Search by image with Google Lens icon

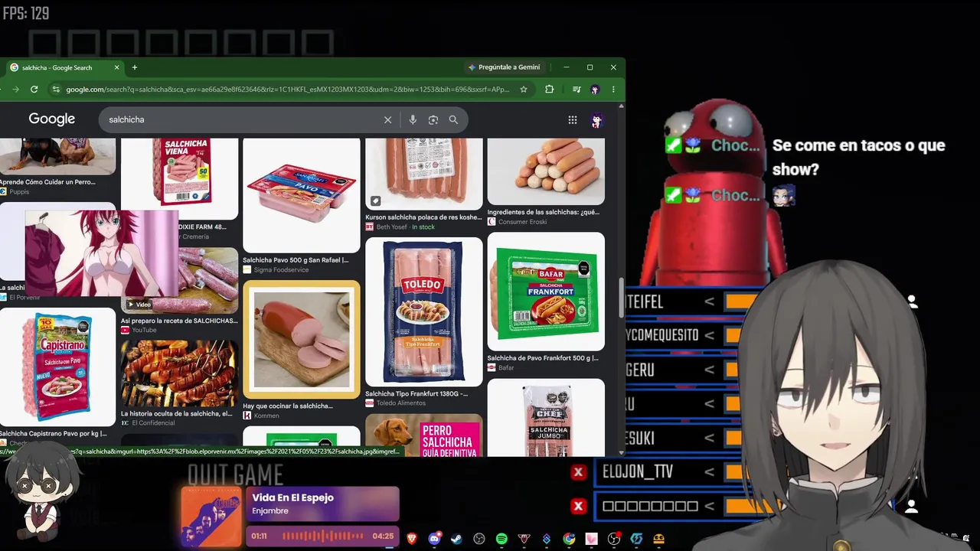coord(433,119)
